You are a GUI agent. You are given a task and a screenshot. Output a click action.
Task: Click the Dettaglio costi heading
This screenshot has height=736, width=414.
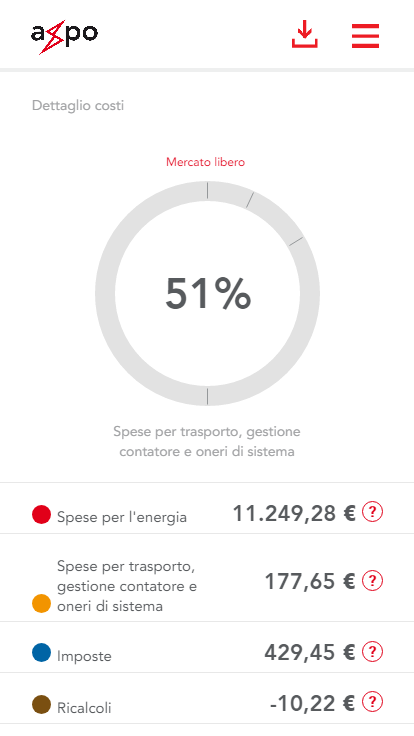point(78,105)
